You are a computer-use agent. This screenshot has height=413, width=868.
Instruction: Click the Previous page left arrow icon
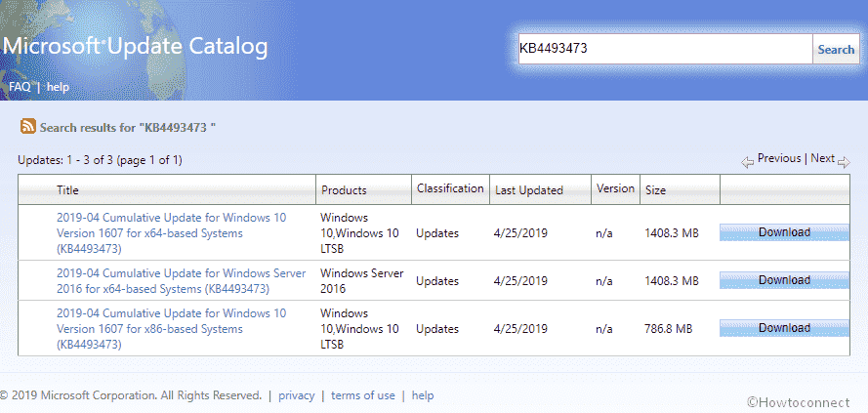pos(747,163)
